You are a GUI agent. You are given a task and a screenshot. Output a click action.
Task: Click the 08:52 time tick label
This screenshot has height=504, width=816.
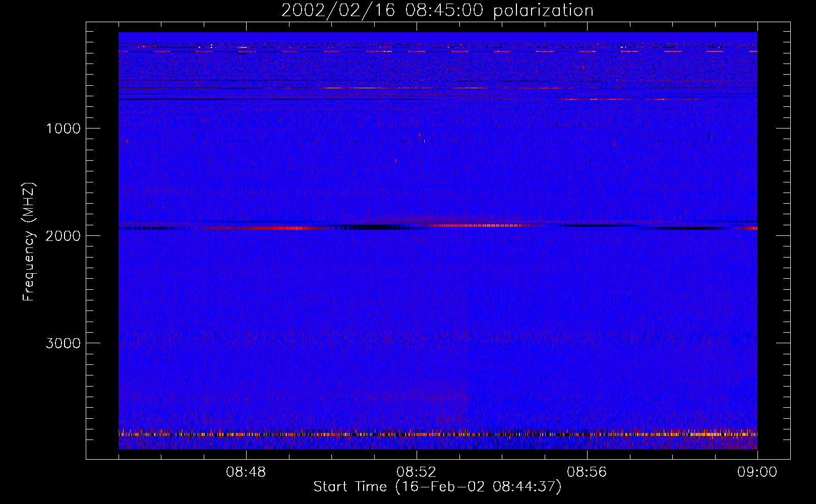(417, 472)
